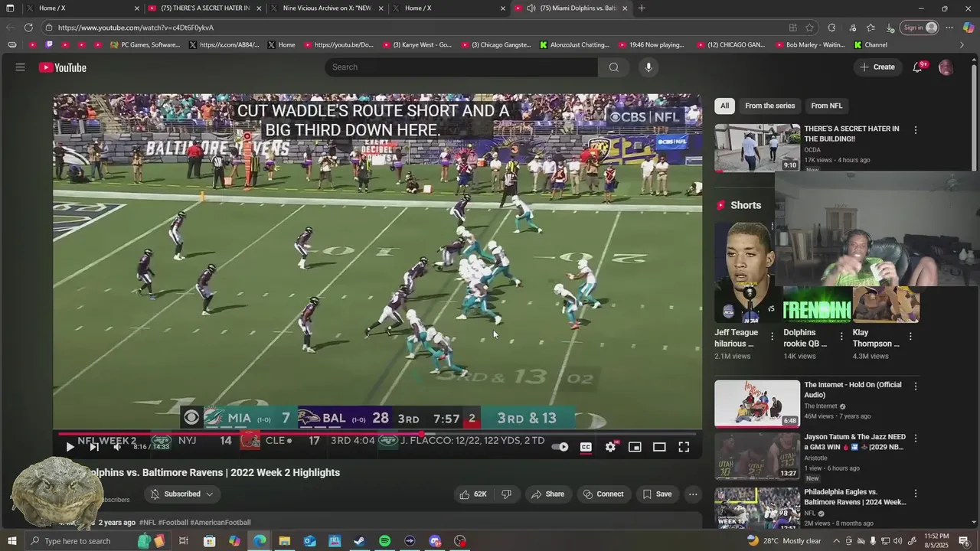Open 'Bob Marley - Waitin...' bookmark

pyautogui.click(x=810, y=45)
